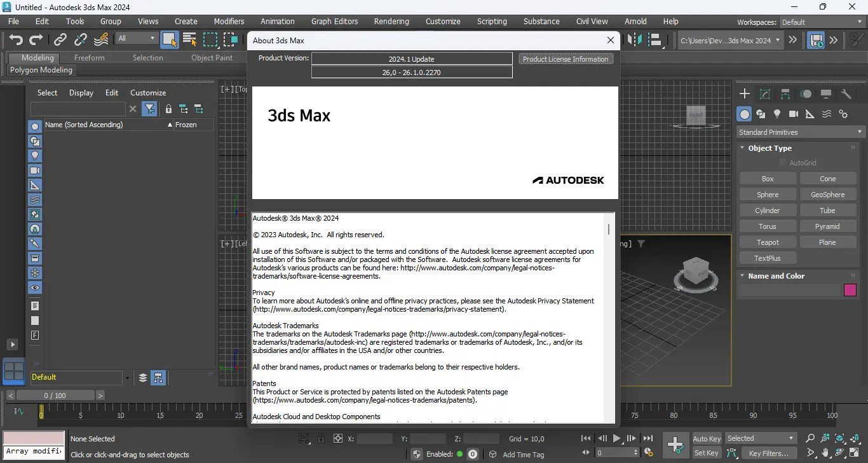Collapse the Object Type rollout
This screenshot has width=868, height=463.
(x=770, y=148)
